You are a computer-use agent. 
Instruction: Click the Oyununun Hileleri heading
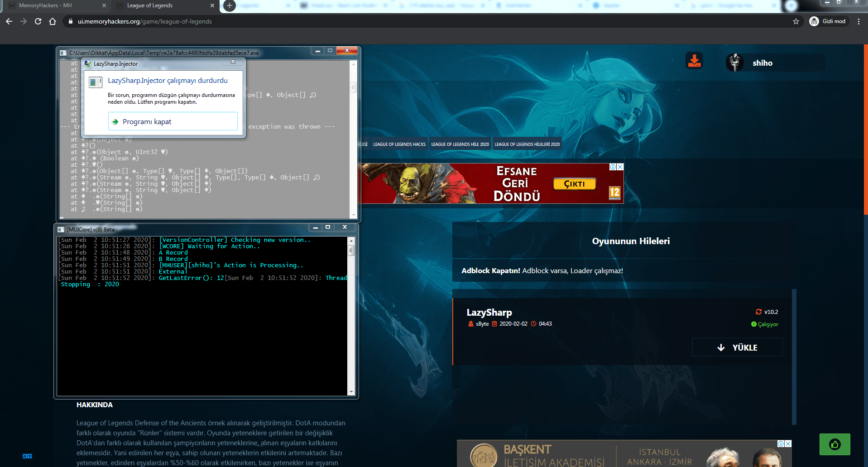pos(631,241)
